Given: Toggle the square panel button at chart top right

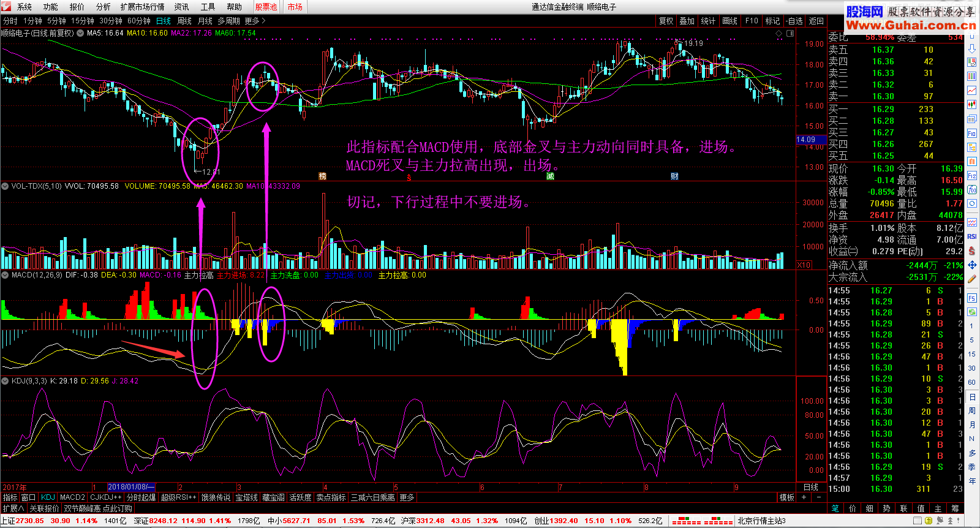Looking at the screenshot, I should tap(790, 33).
